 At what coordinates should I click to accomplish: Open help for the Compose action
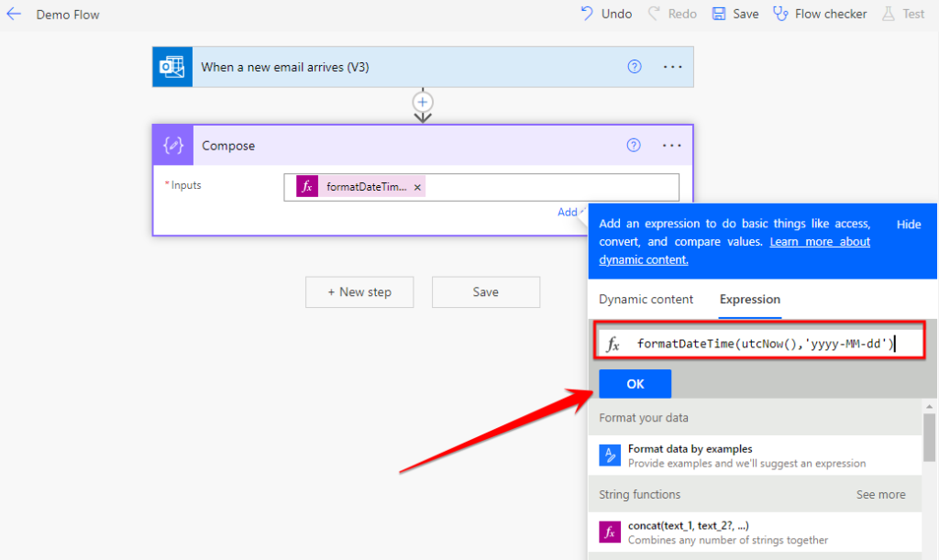tap(634, 146)
